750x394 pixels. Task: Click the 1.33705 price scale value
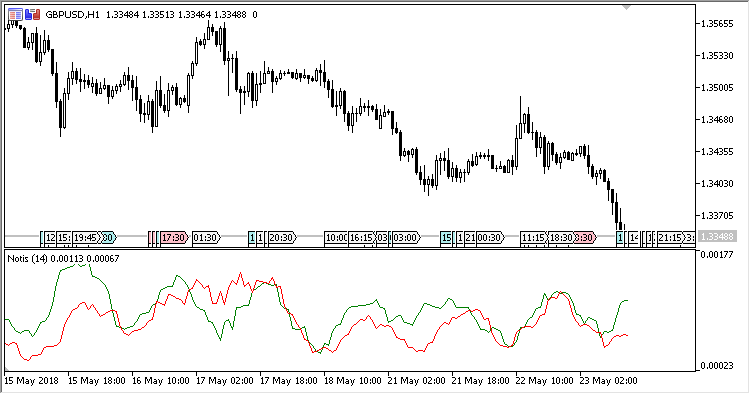click(717, 216)
